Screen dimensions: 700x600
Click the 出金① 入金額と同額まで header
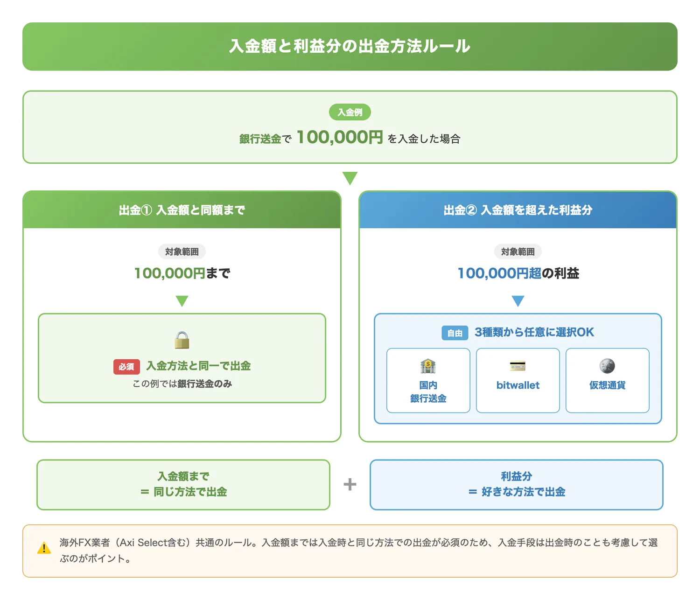182,210
